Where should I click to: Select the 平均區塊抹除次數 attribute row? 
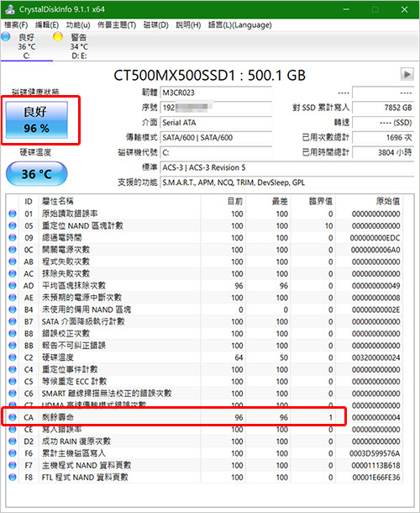pyautogui.click(x=205, y=286)
